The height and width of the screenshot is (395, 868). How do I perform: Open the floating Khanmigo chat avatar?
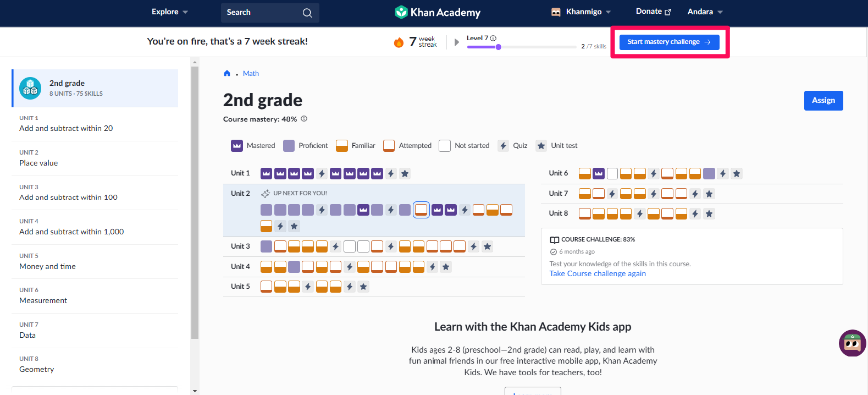pos(852,343)
